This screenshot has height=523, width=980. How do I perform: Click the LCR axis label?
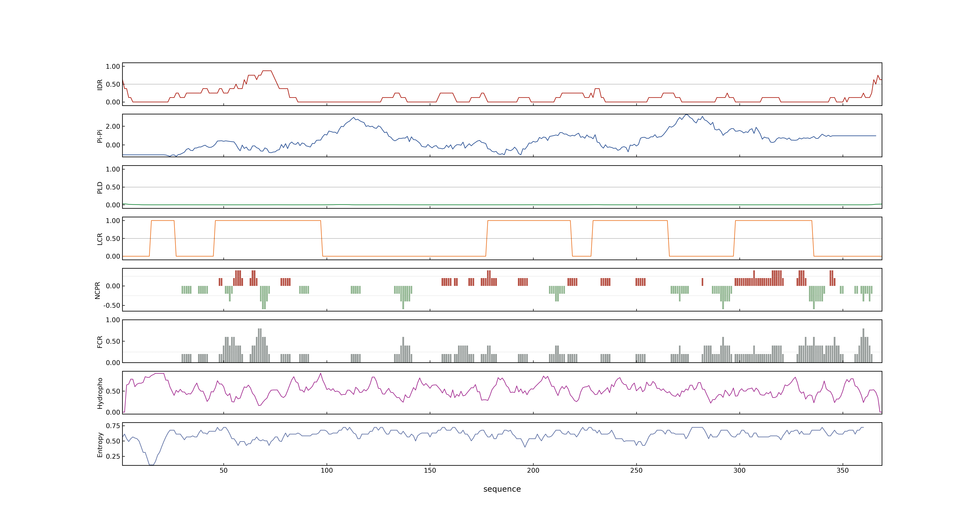(x=100, y=239)
